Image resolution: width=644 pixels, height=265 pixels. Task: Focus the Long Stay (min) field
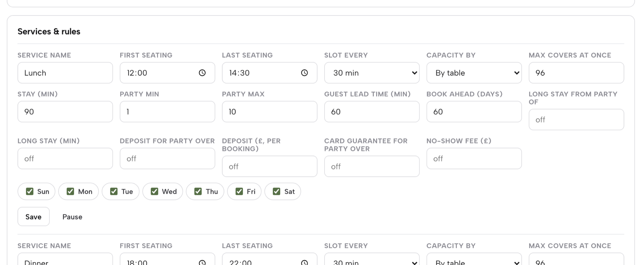[x=65, y=158]
